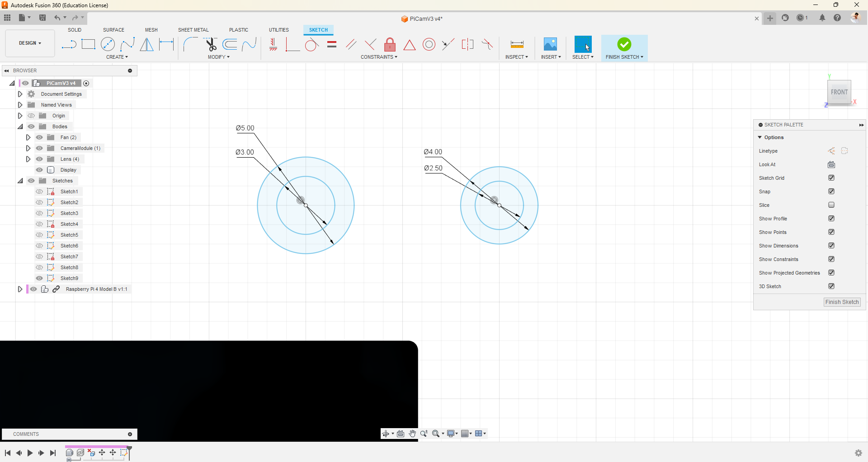
Task: Click the Measure inspect tool
Action: [x=517, y=44]
